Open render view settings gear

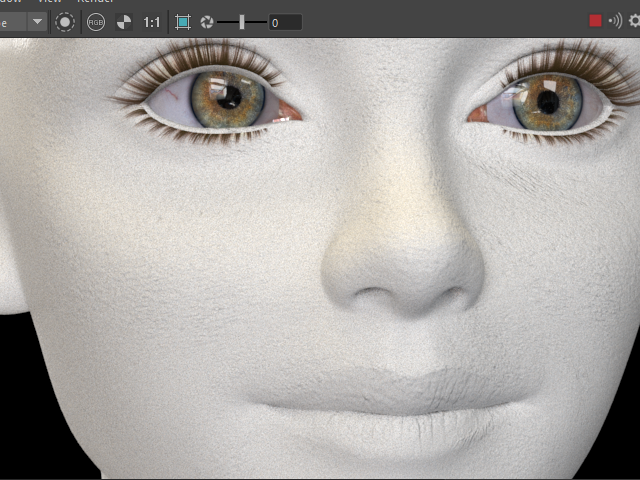point(635,21)
